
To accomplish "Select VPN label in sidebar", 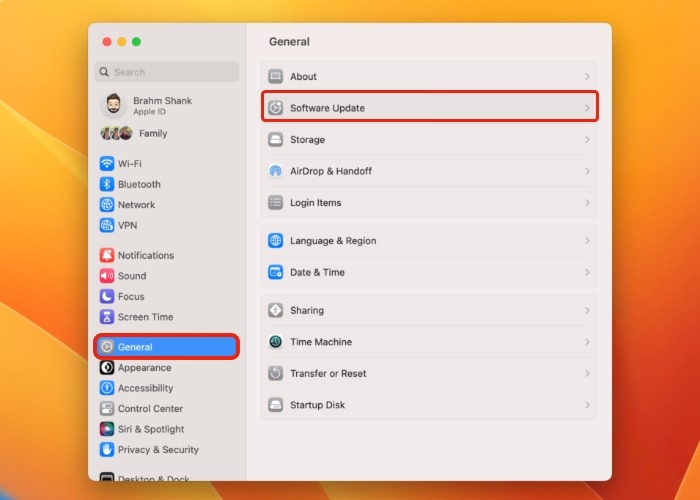I will pyautogui.click(x=127, y=225).
